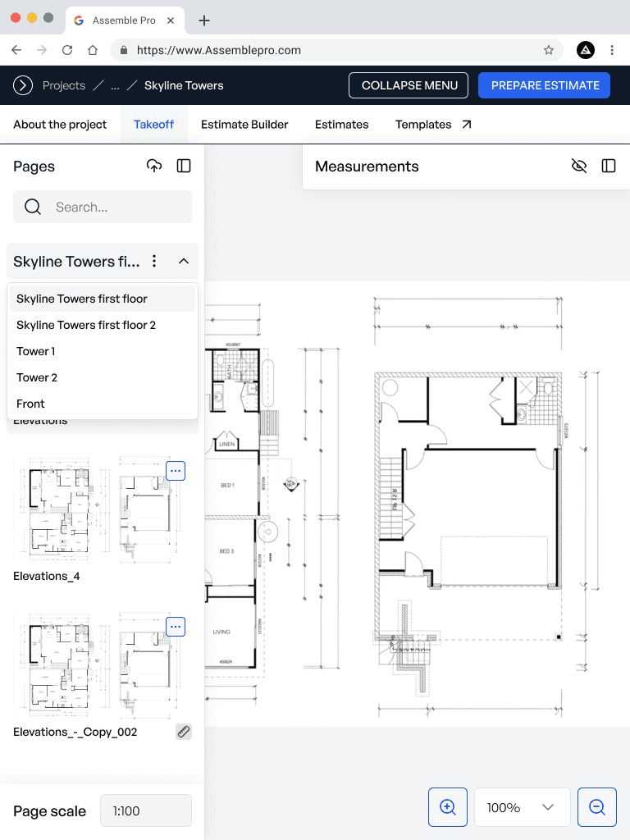Open a new browser tab

tap(204, 21)
